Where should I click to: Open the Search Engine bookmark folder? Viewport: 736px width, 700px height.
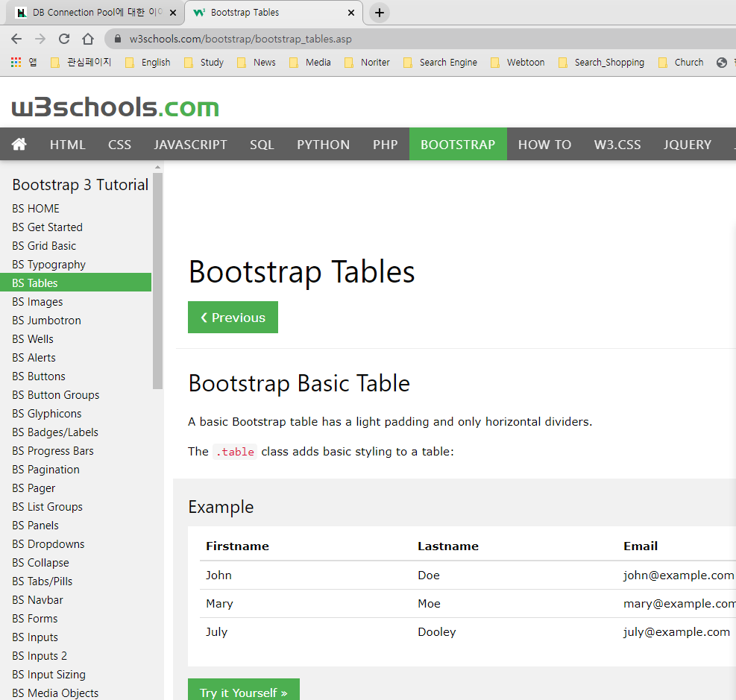click(440, 63)
